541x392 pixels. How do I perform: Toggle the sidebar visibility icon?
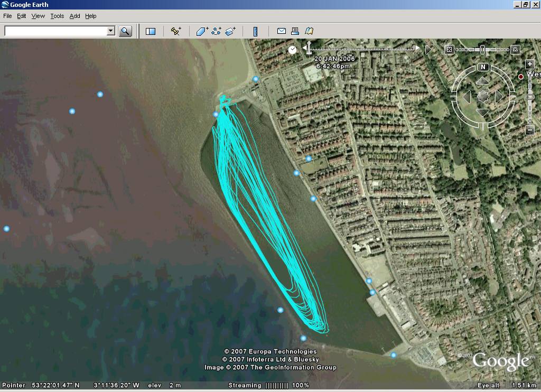[x=150, y=31]
